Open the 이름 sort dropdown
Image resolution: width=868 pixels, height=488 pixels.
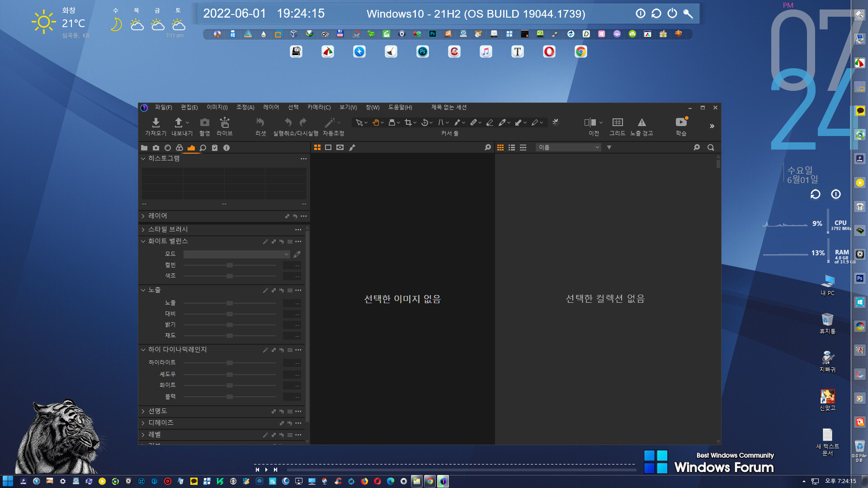(x=568, y=147)
